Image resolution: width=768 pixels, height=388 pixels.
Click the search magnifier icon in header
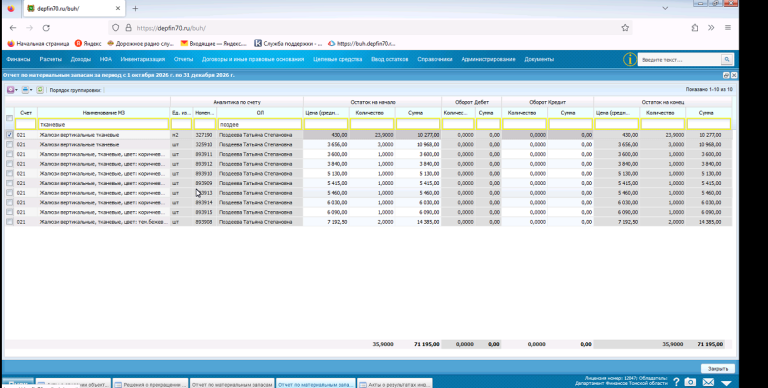pos(727,59)
